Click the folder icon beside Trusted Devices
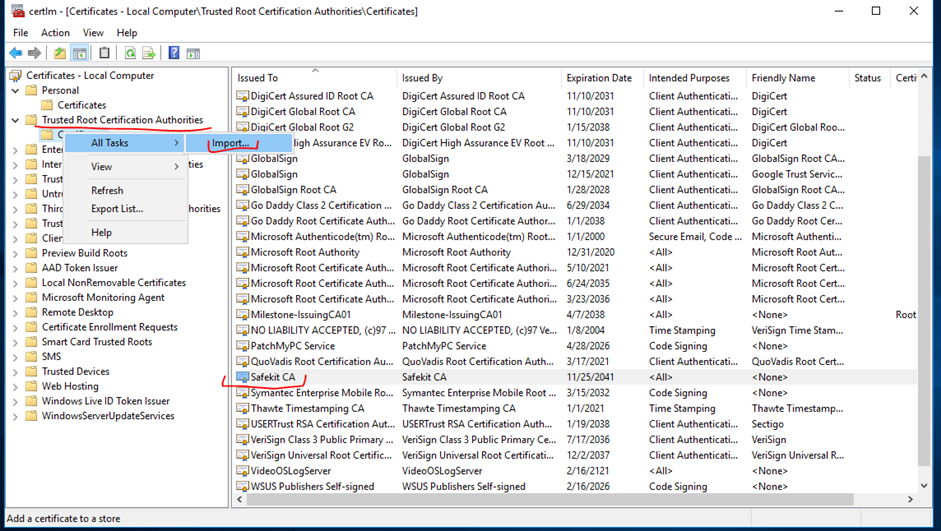Image resolution: width=941 pixels, height=531 pixels. click(31, 371)
